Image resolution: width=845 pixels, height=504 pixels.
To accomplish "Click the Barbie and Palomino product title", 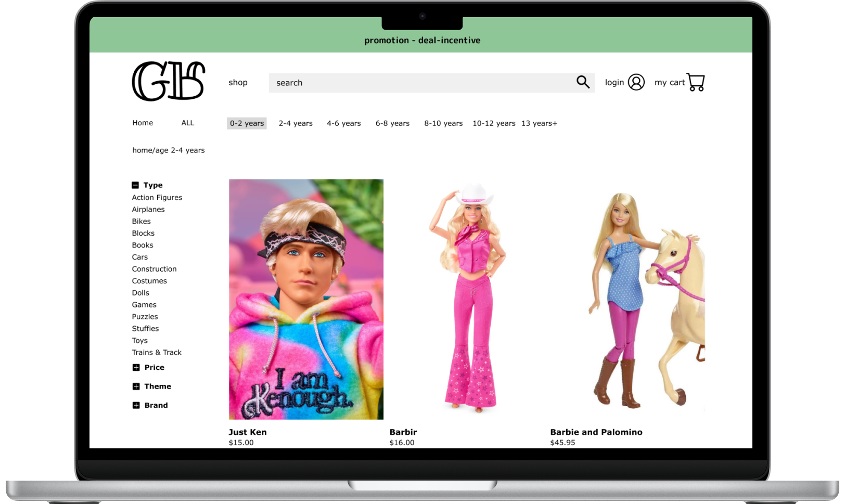I will point(596,432).
